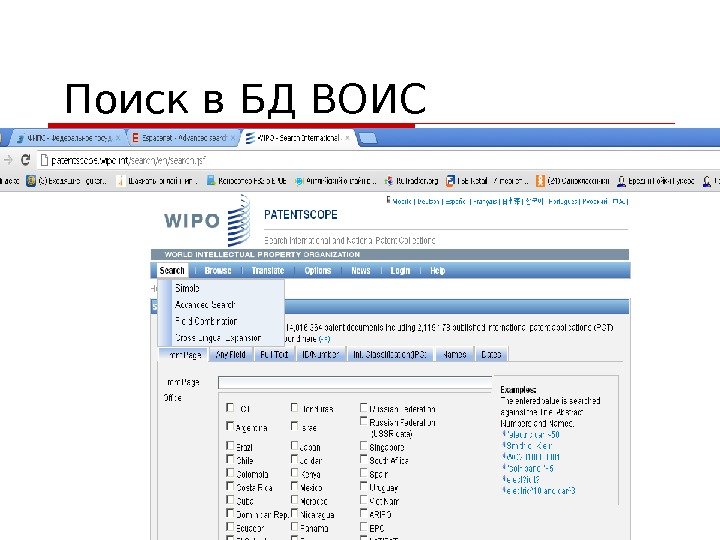Screen dimensions: 720x540
Task: Switch to the Full Text tab
Action: [274, 354]
